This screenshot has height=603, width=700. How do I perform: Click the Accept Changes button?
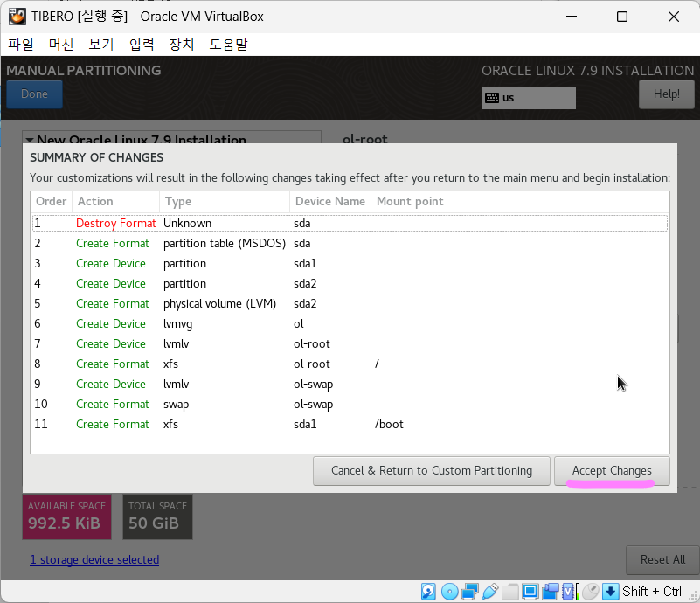tap(612, 471)
